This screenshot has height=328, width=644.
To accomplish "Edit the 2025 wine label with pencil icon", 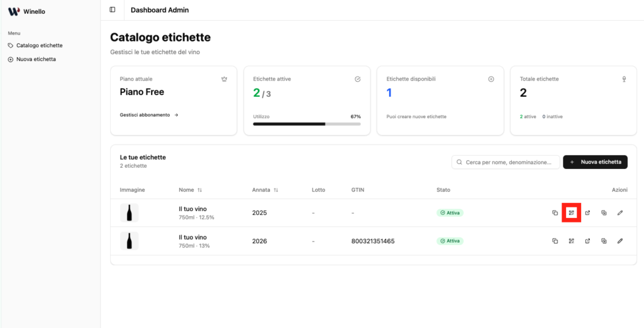I will pos(620,213).
